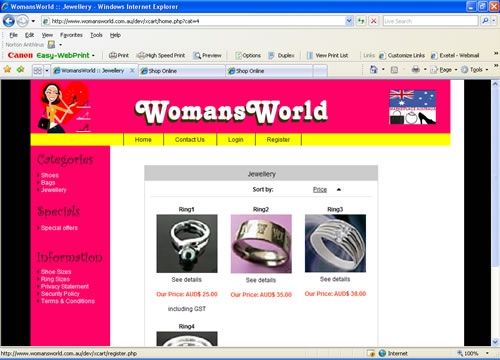The height and width of the screenshot is (360, 500).
Task: Click the Ring2 product photo
Action: (261, 244)
